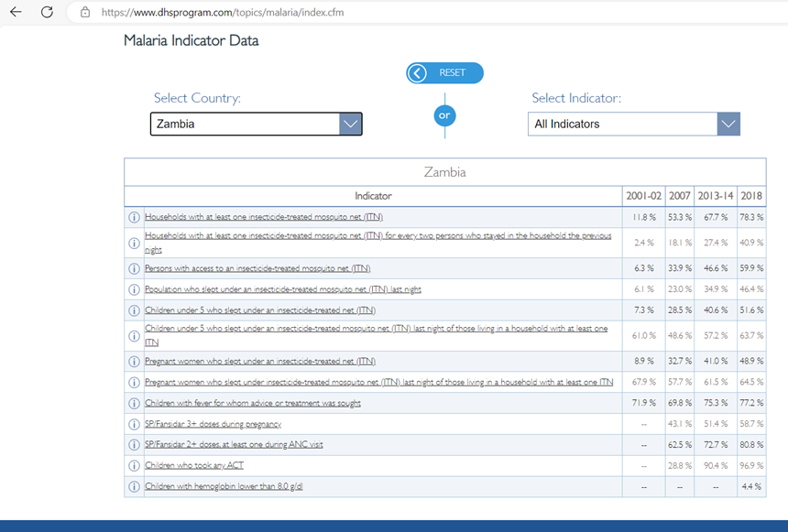Open link Children who took any ACT
The image size is (788, 532).
tap(194, 466)
